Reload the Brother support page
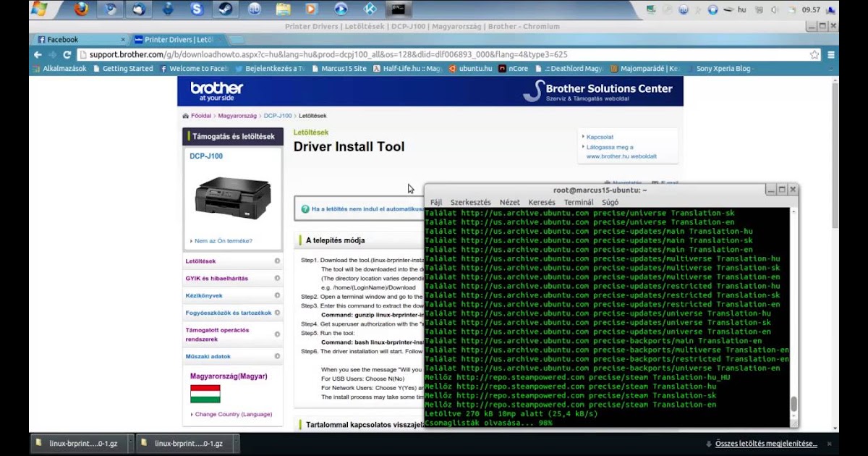This screenshot has height=456, width=868. tap(67, 54)
